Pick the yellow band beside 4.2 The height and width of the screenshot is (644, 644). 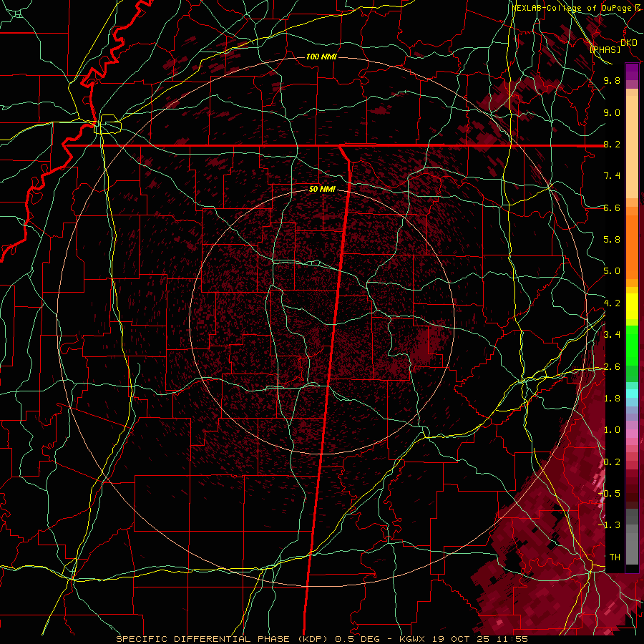(x=632, y=306)
